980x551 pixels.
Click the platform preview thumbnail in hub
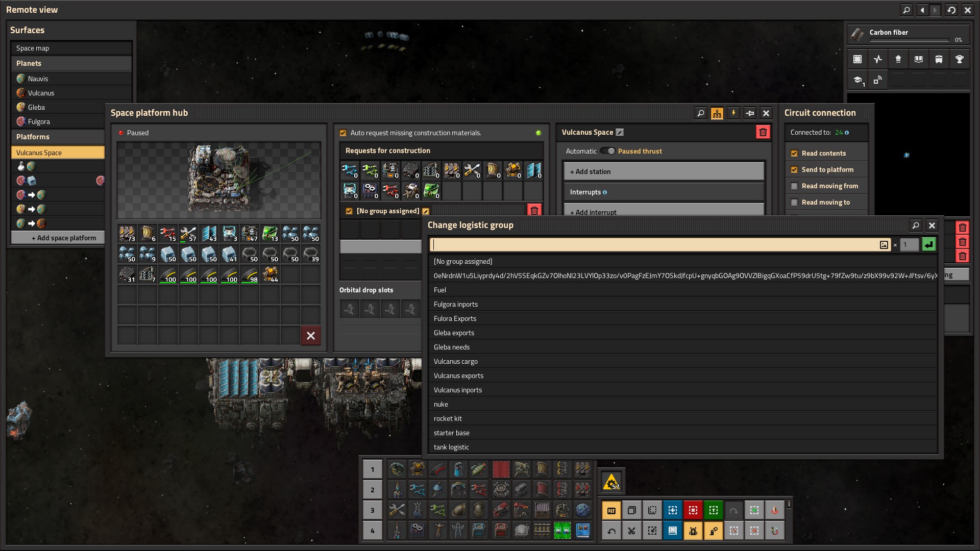(219, 181)
